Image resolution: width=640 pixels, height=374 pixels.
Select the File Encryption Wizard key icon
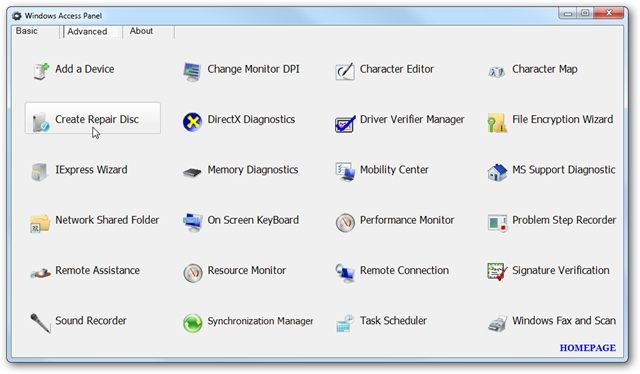[x=497, y=122]
